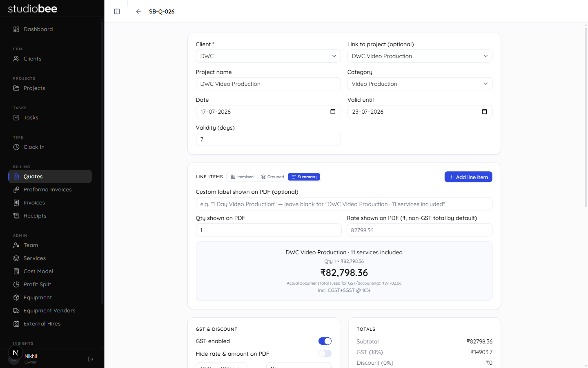Click the Proforma Invoices icon

[16, 190]
